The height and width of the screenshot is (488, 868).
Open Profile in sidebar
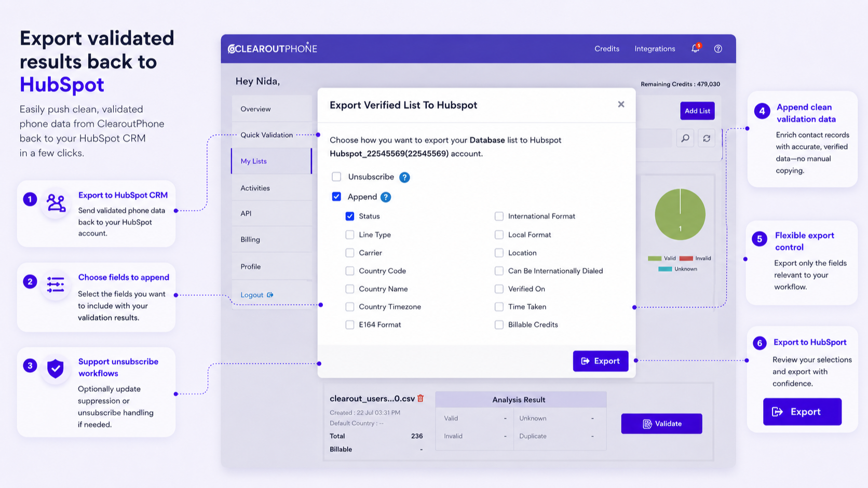[272, 266]
